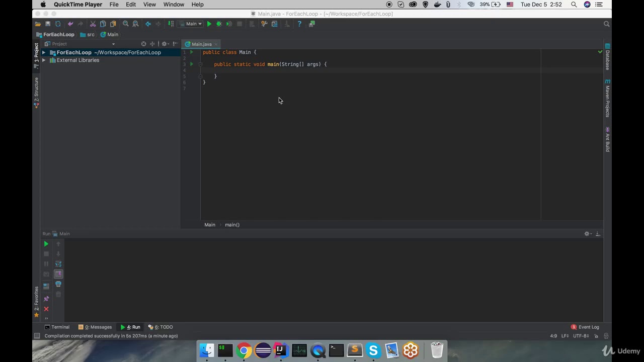Select the Main.java editor tab

tap(201, 44)
